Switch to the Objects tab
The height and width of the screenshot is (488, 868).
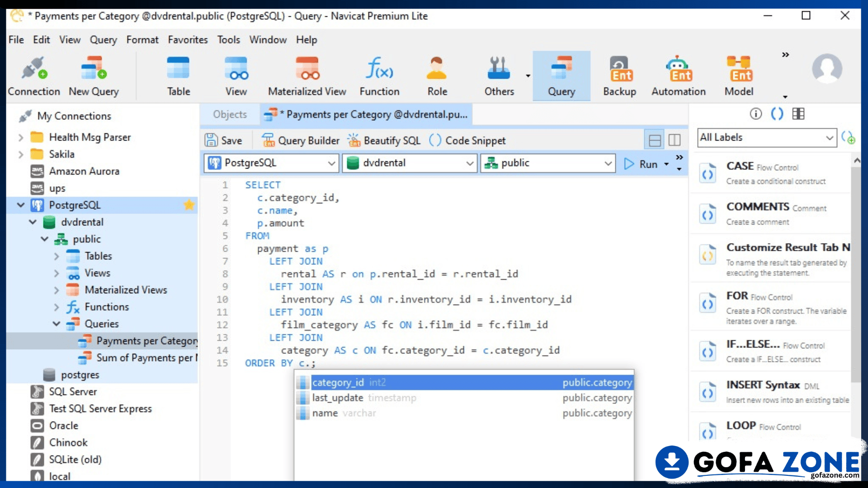point(230,115)
